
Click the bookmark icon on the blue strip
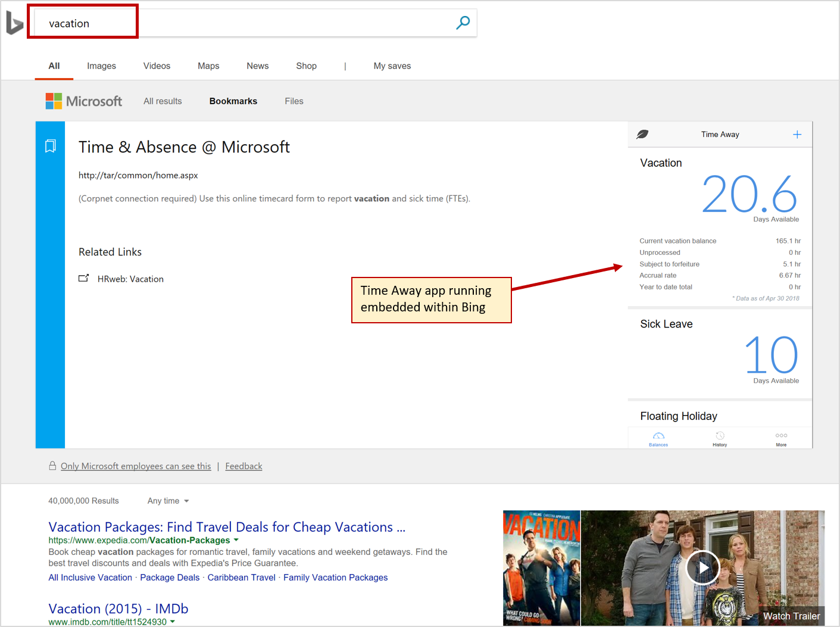tap(50, 145)
